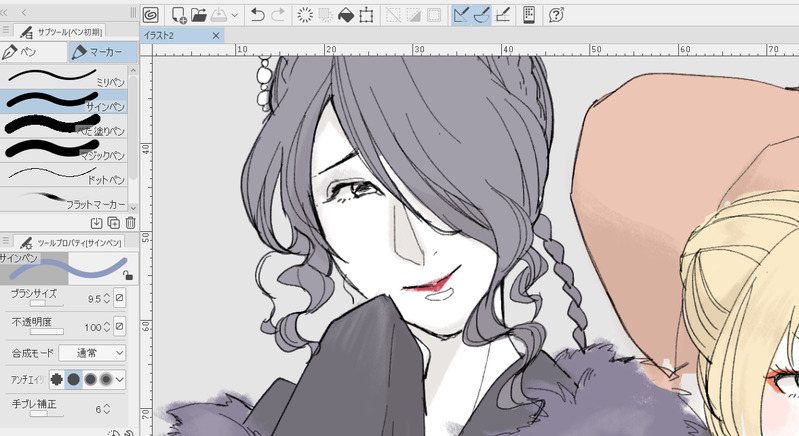Expand the アンチエイリアス options arrow
Viewport: 799px width, 436px height.
(120, 379)
